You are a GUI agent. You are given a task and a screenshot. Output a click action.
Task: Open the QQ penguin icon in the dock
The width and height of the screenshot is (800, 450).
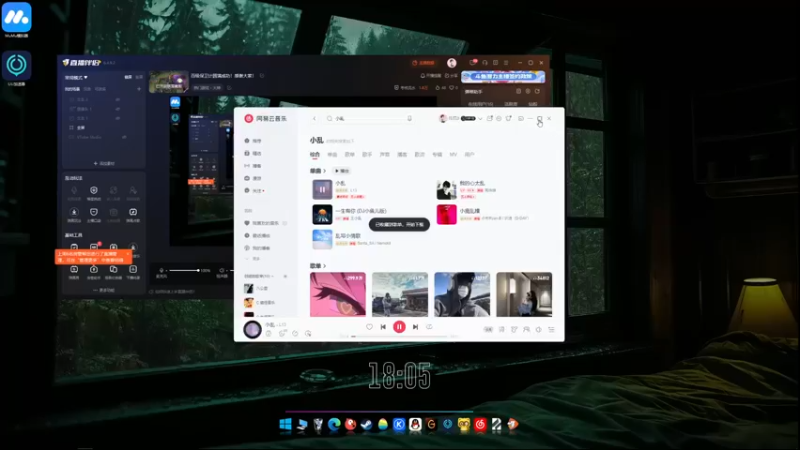coord(415,424)
